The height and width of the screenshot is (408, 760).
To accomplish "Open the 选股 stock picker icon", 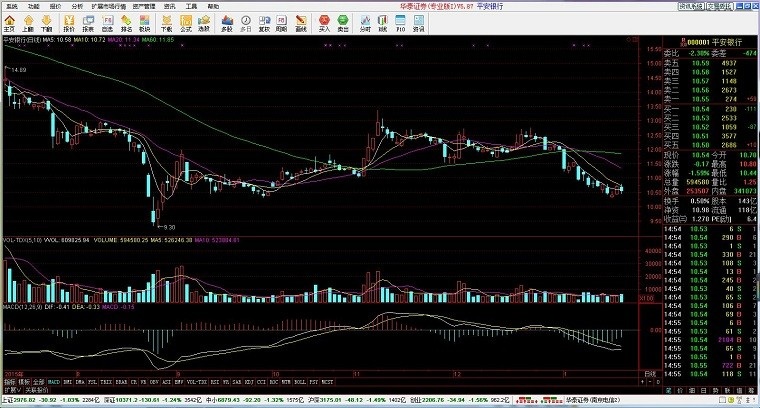I will pyautogui.click(x=204, y=23).
